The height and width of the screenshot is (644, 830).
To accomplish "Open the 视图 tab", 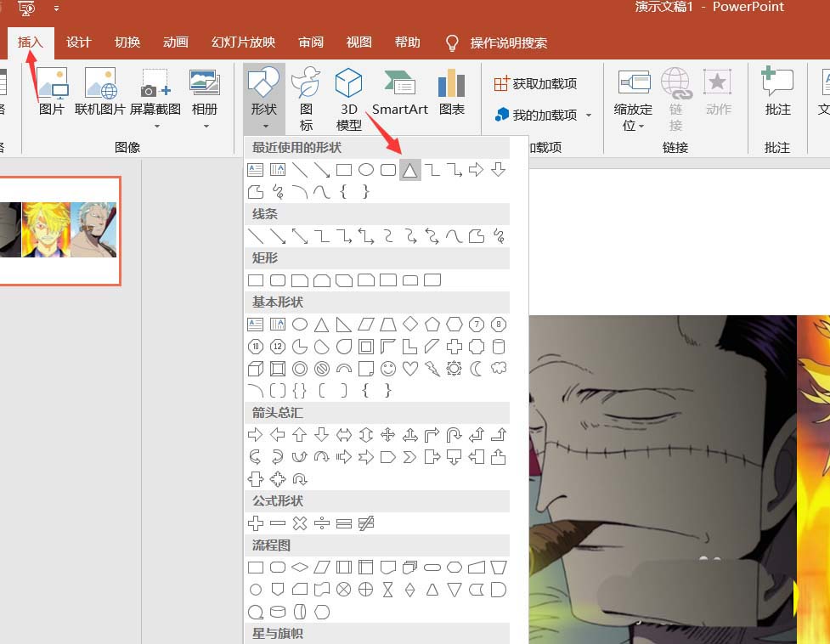I will (359, 42).
